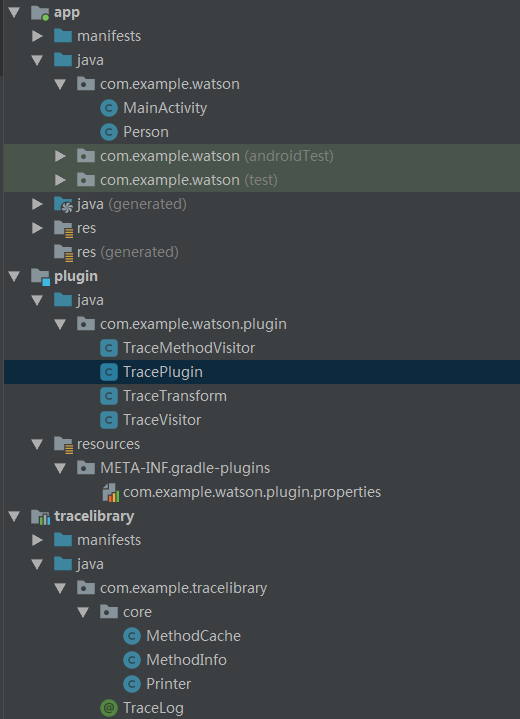Image resolution: width=520 pixels, height=719 pixels.
Task: Click the plugin module folder icon
Action: [40, 277]
